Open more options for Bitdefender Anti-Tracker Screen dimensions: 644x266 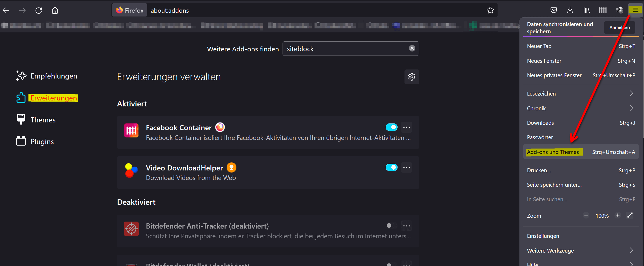click(x=407, y=226)
